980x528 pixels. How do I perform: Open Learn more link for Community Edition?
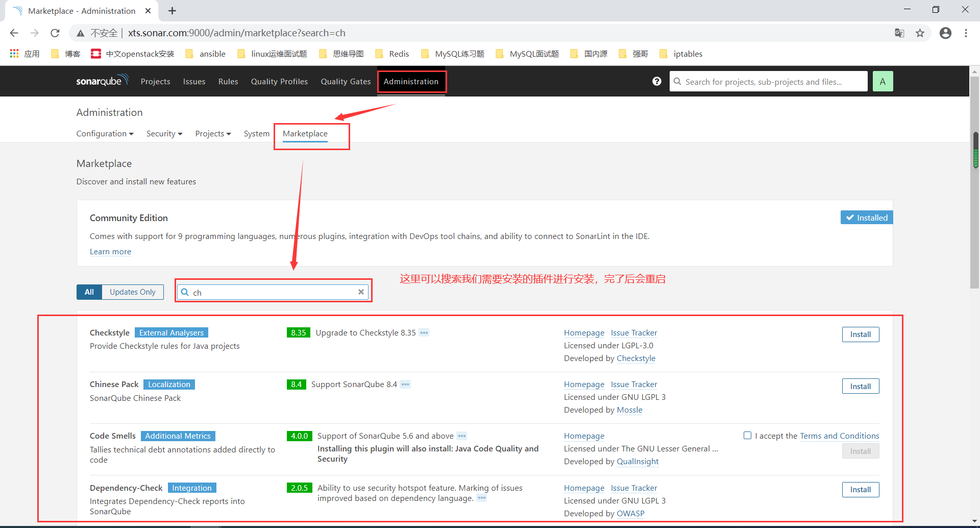click(110, 252)
